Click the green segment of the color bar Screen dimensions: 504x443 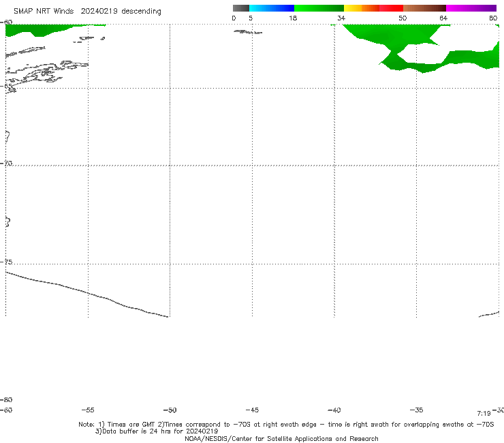(319, 8)
